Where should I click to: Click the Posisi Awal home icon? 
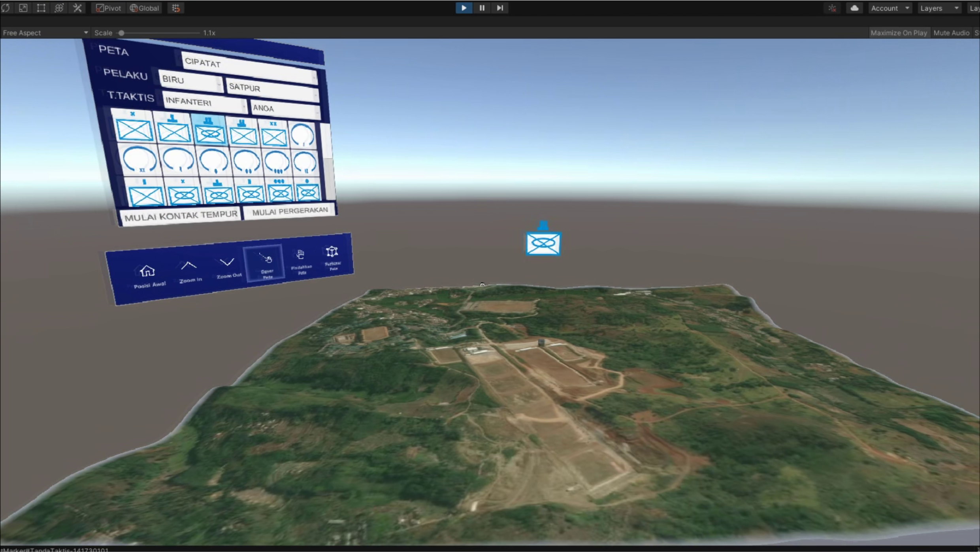148,271
